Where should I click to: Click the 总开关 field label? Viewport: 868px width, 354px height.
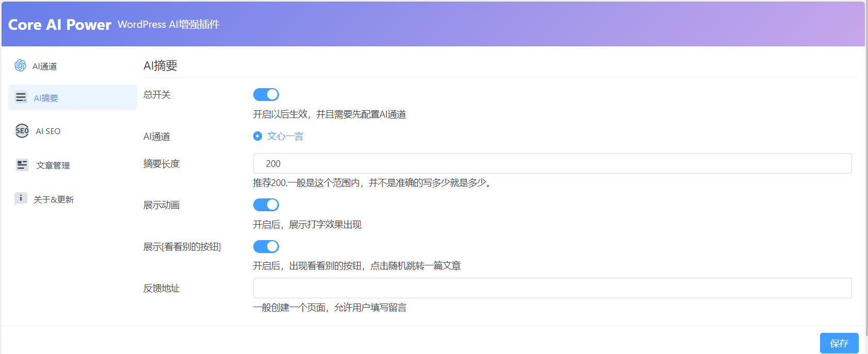[157, 94]
